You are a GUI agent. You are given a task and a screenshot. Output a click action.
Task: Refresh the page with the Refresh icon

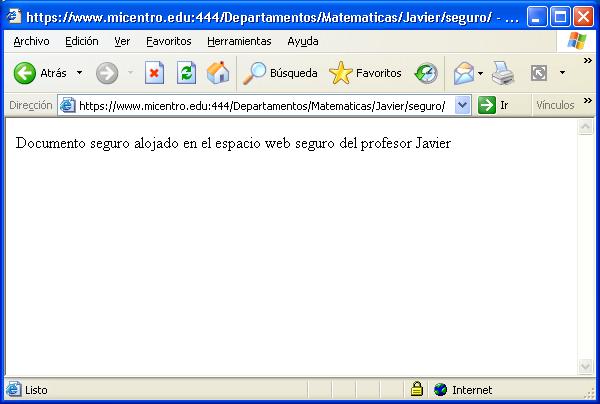pos(186,73)
